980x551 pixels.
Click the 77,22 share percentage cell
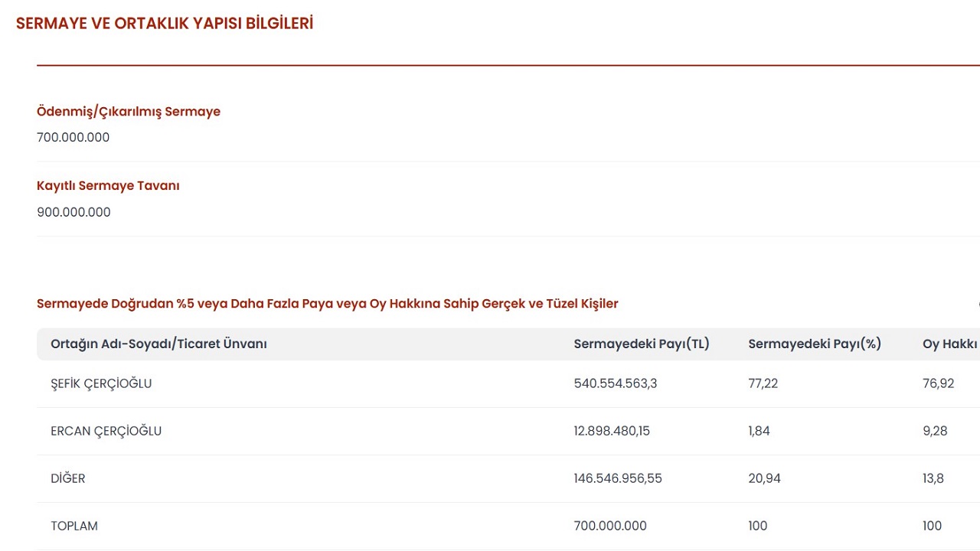[763, 383]
